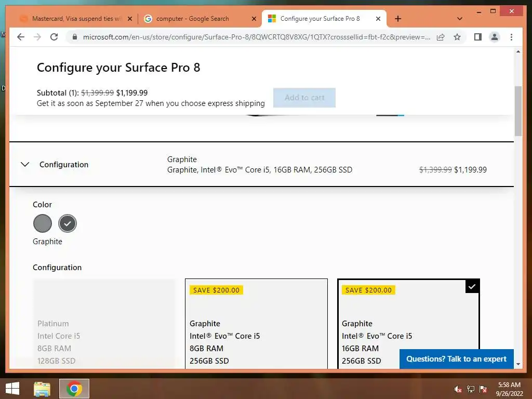Click the Microsoft logo favicon on active tab
This screenshot has width=532, height=399.
(x=272, y=19)
